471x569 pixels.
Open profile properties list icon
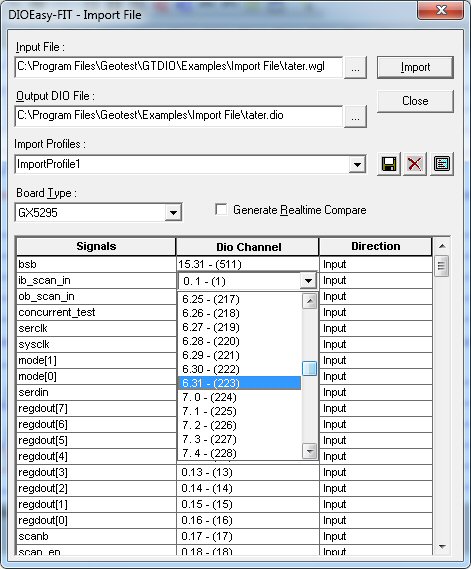coord(442,164)
